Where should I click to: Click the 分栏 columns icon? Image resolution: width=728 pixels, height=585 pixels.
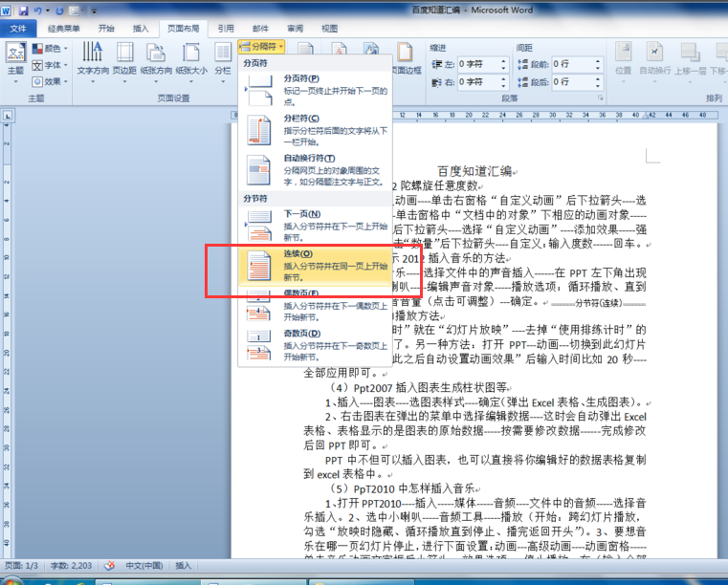click(223, 63)
